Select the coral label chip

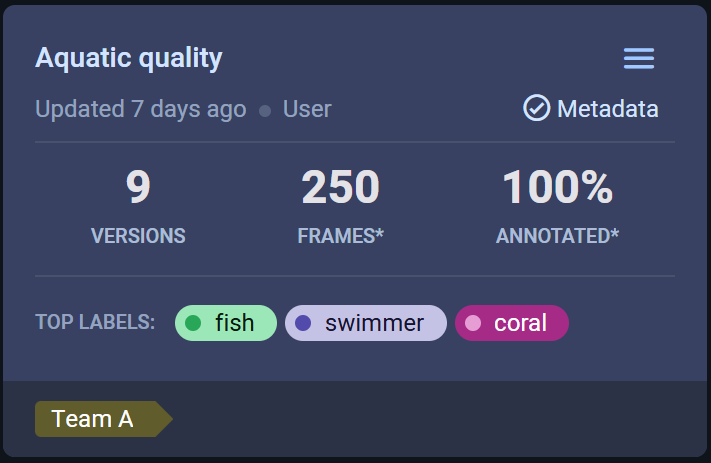[x=512, y=323]
